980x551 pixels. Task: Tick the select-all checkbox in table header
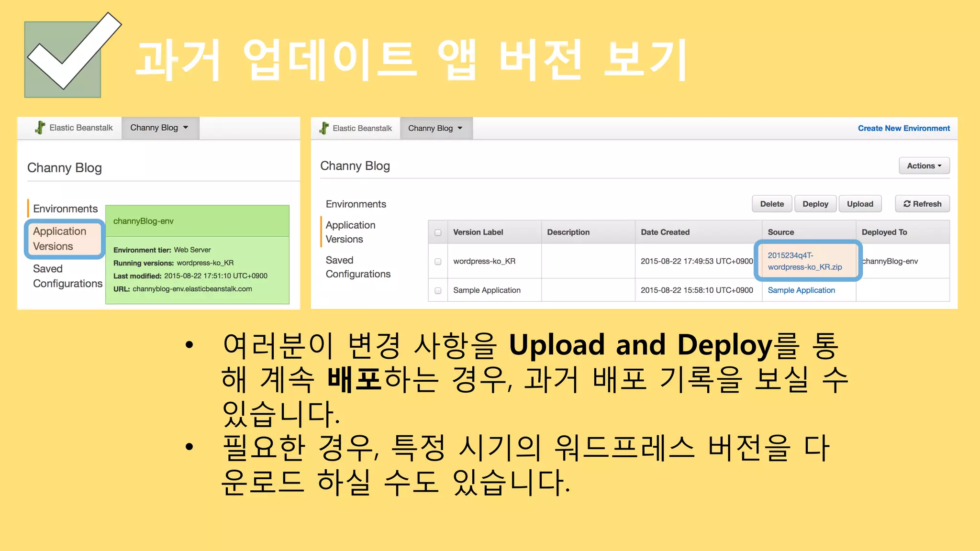(438, 232)
